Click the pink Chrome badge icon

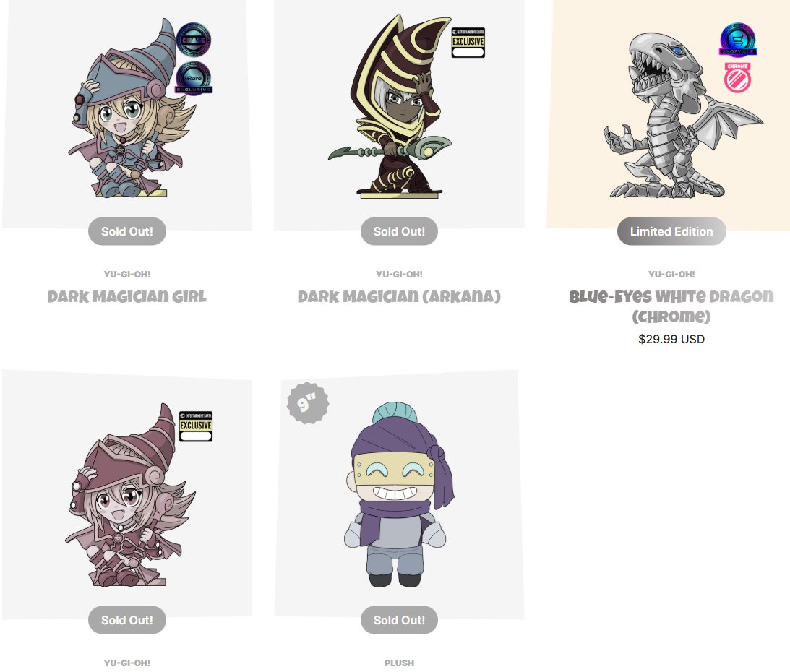(738, 77)
